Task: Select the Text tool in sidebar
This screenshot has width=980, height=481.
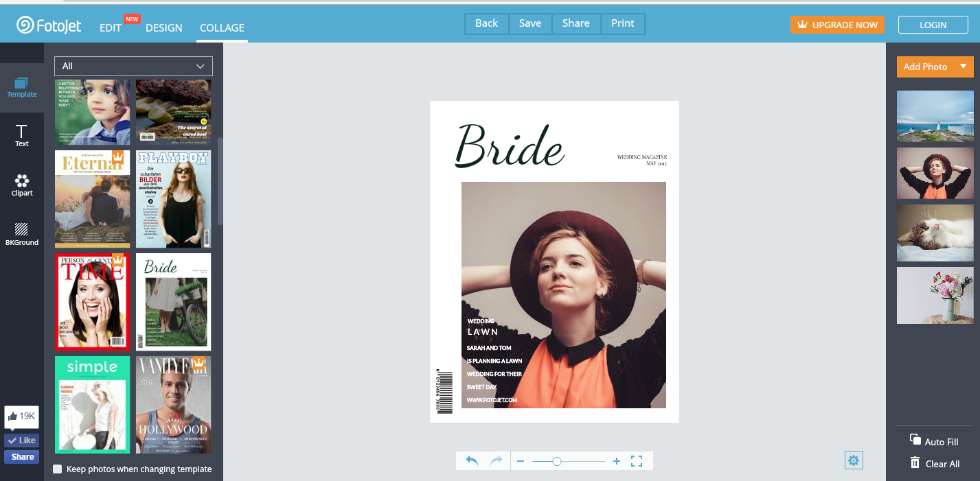Action: 22,136
